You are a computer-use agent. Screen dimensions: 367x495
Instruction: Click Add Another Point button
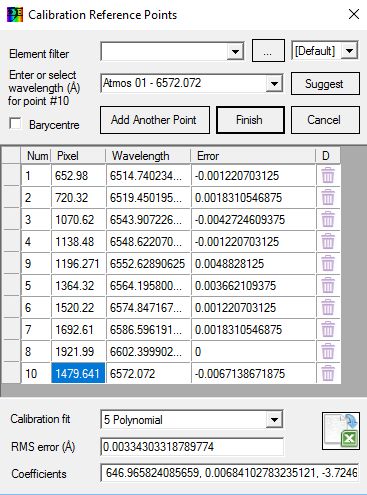click(x=155, y=120)
